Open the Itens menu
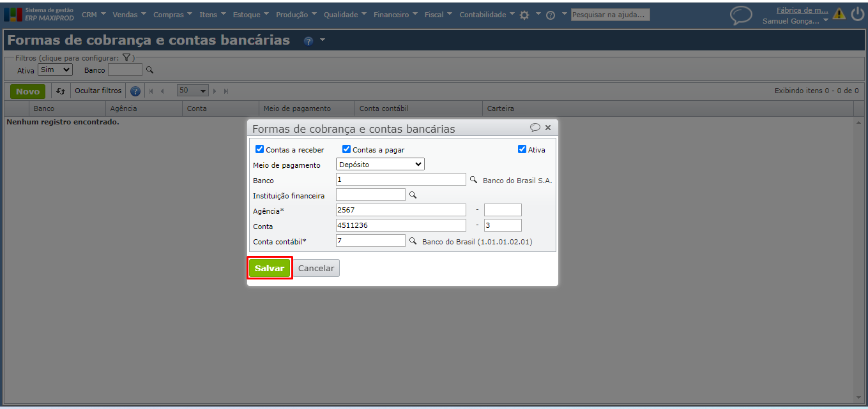This screenshot has height=409, width=868. pos(212,15)
